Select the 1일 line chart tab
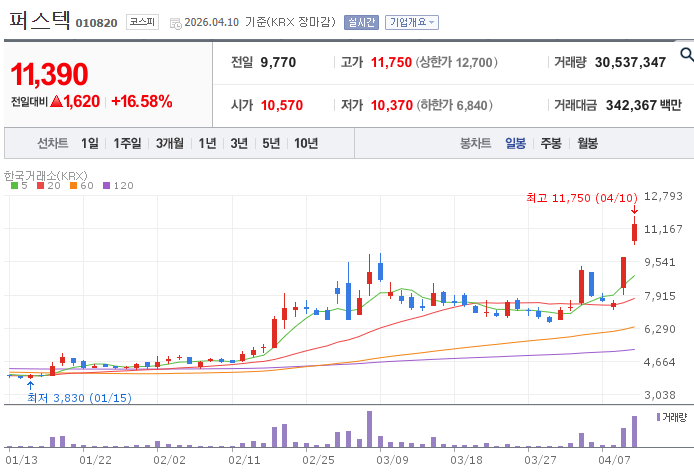The height and width of the screenshot is (473, 694). tap(89, 143)
